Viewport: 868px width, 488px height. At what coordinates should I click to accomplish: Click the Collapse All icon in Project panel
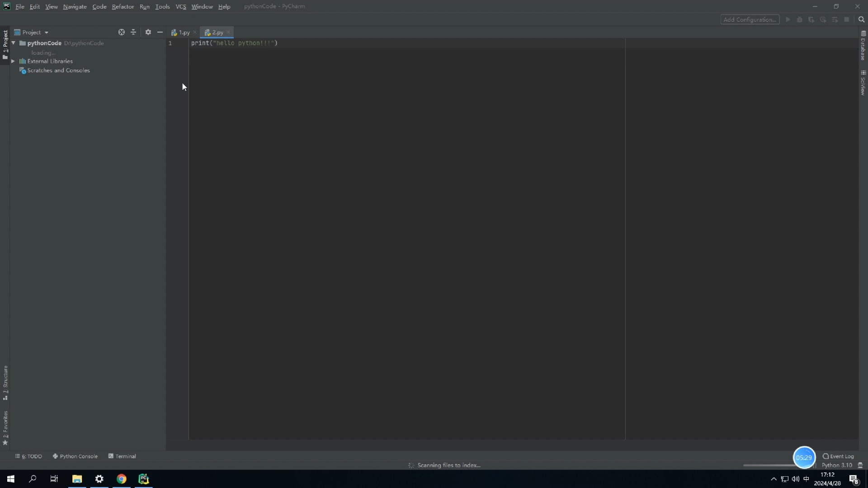(x=133, y=32)
